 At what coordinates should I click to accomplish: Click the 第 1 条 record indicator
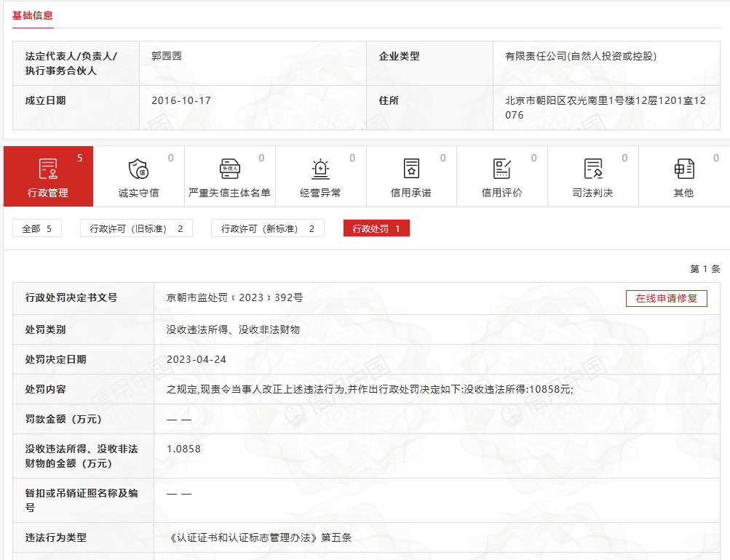coord(705,269)
